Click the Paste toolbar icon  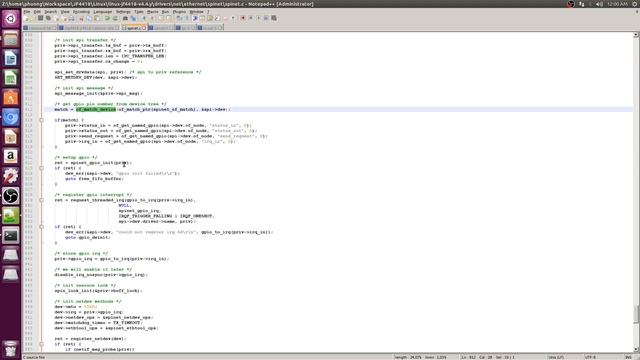point(97,18)
